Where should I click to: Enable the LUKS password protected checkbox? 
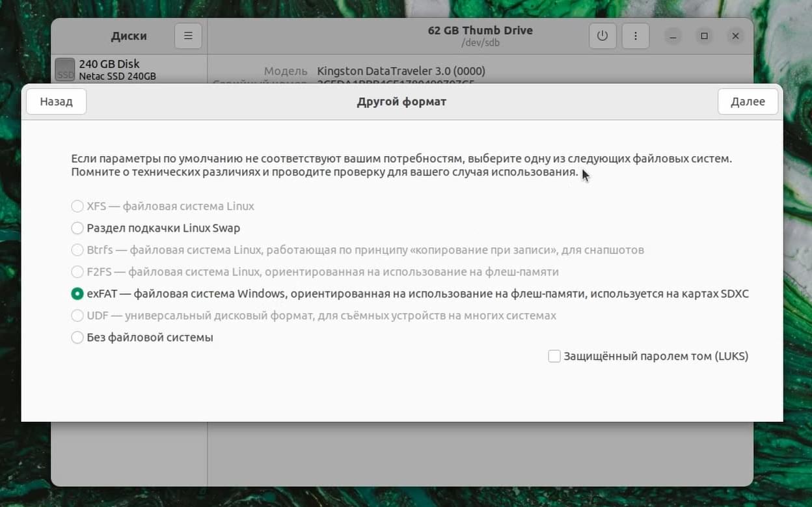pos(554,356)
